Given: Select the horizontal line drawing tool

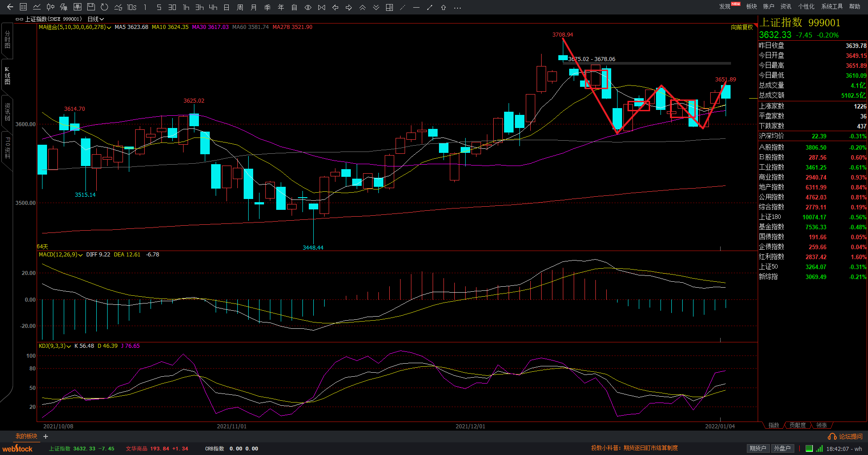Looking at the screenshot, I should coord(416,7).
